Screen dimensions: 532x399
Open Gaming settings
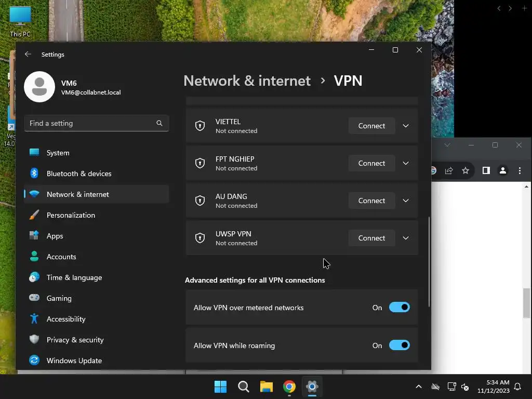pyautogui.click(x=96, y=298)
